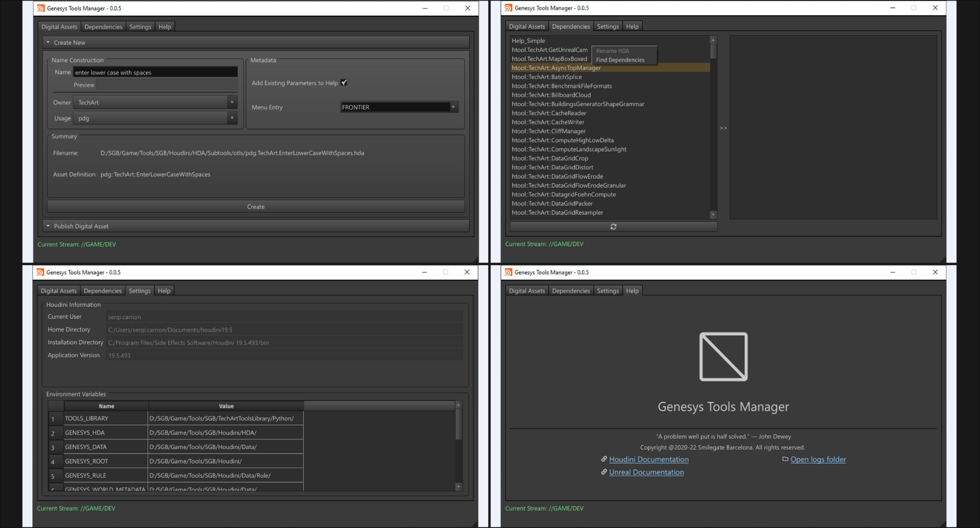This screenshot has height=528, width=980.
Task: Click the Environment Variables table scroll-up arrow
Action: pyautogui.click(x=458, y=405)
